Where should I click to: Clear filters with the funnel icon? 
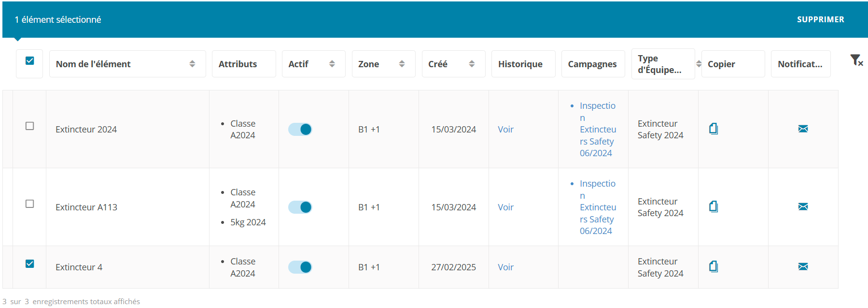856,60
